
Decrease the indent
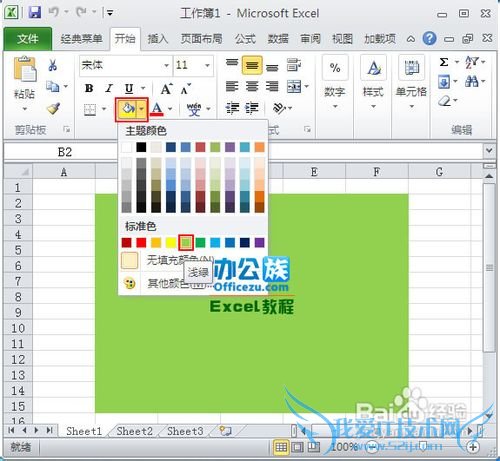tap(232, 108)
